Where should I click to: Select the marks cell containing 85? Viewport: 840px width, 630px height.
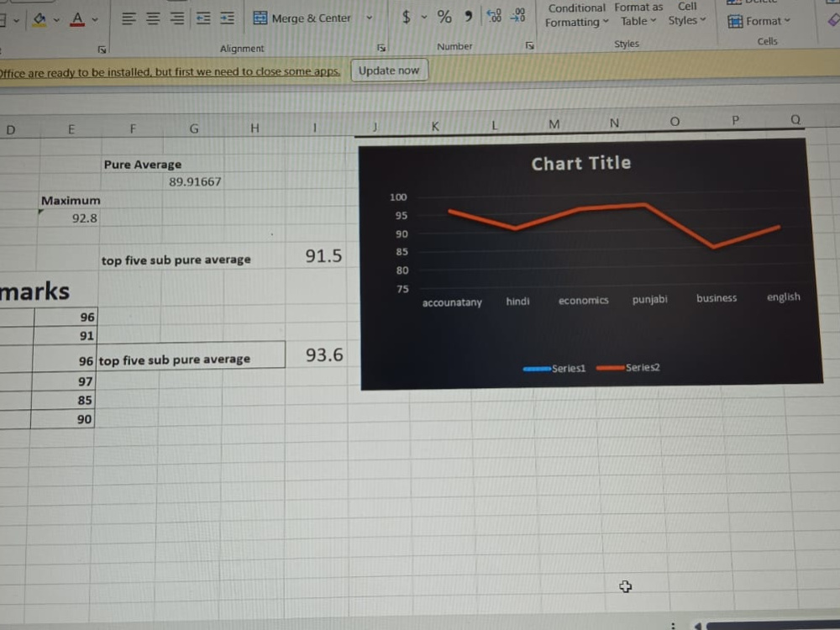coord(63,400)
